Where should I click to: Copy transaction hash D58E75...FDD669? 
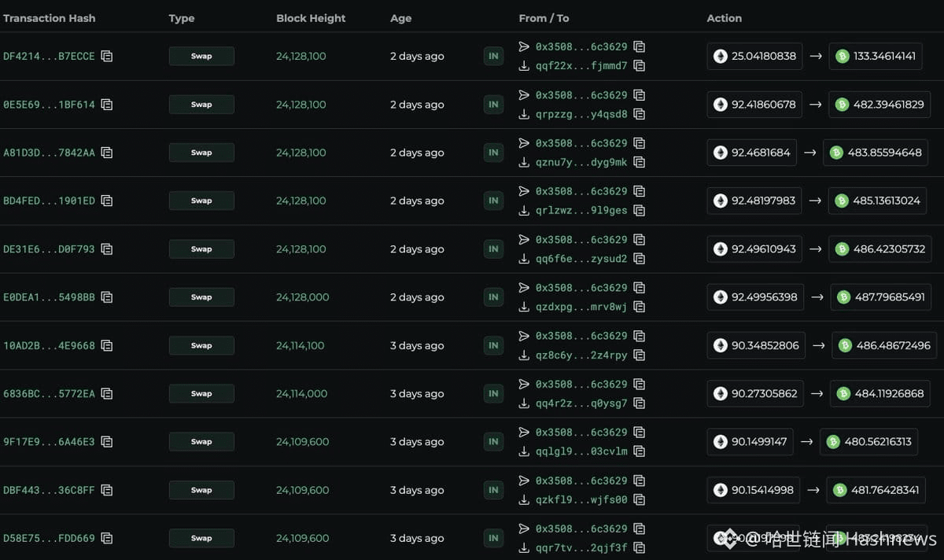107,539
